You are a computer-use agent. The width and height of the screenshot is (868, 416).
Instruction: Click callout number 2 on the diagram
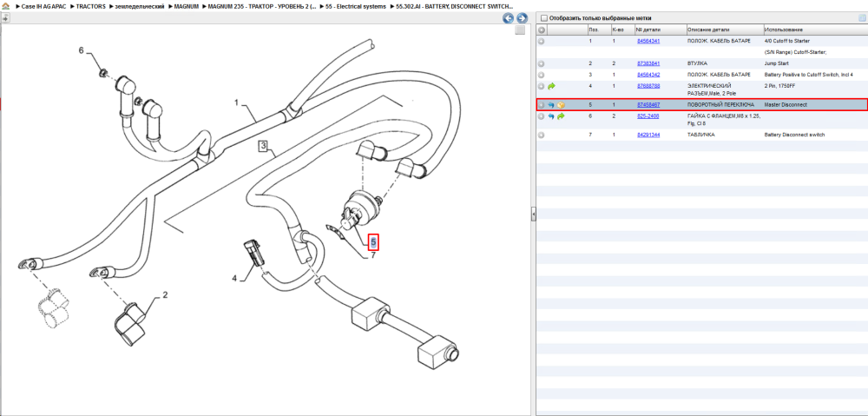click(165, 294)
